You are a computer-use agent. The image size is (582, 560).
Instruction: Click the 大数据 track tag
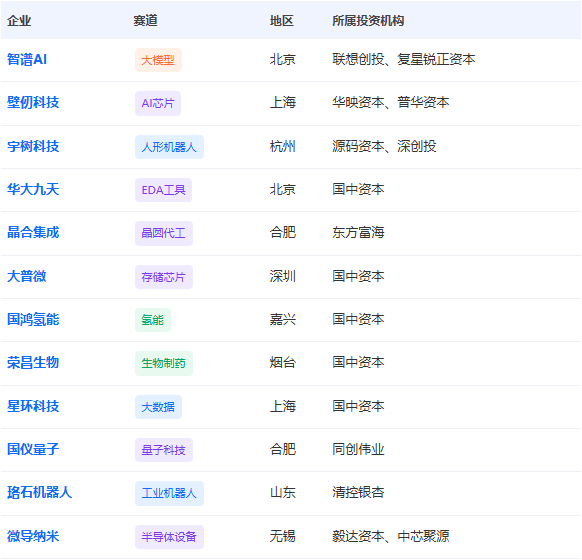click(x=158, y=407)
